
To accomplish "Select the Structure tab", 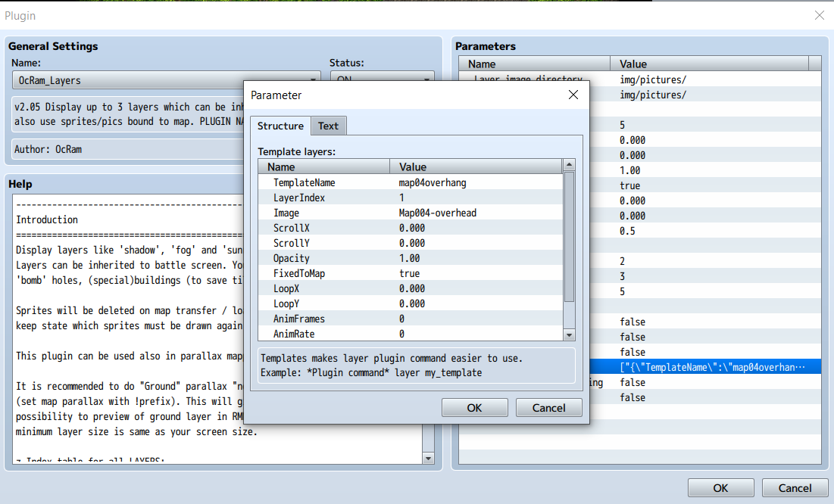I will 280,126.
